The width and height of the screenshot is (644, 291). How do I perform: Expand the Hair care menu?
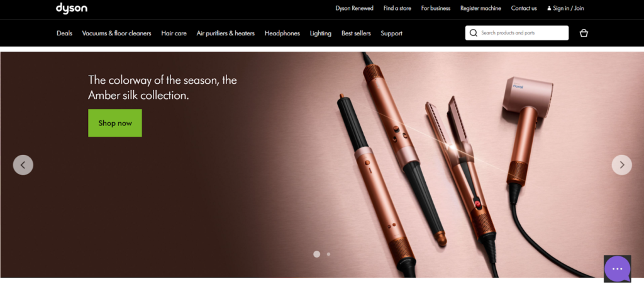pyautogui.click(x=174, y=33)
